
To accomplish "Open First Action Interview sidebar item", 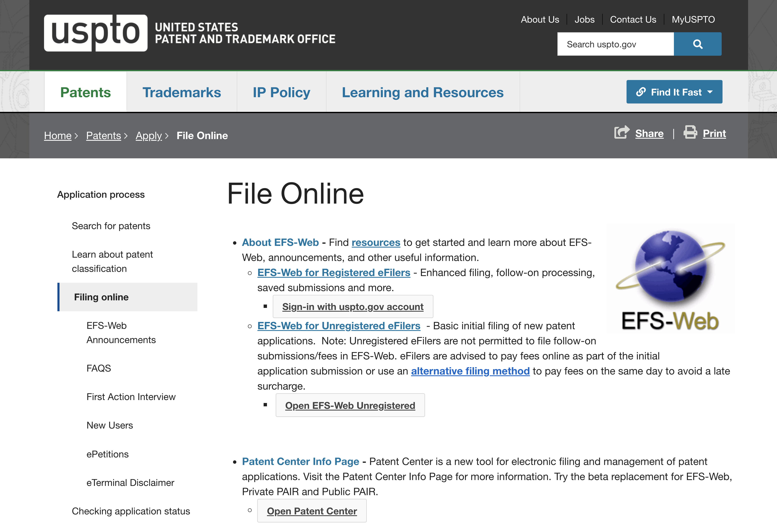I will click(131, 397).
